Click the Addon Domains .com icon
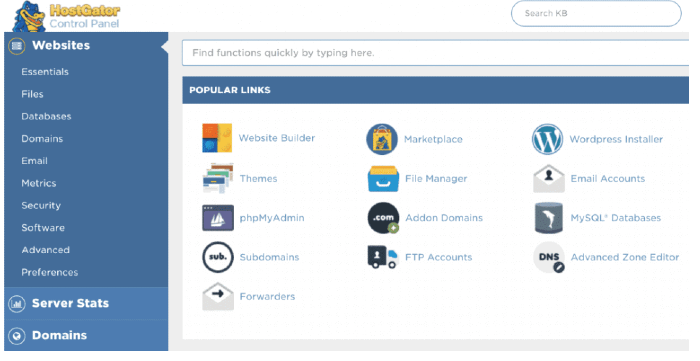This screenshot has height=361, width=700. (x=383, y=218)
